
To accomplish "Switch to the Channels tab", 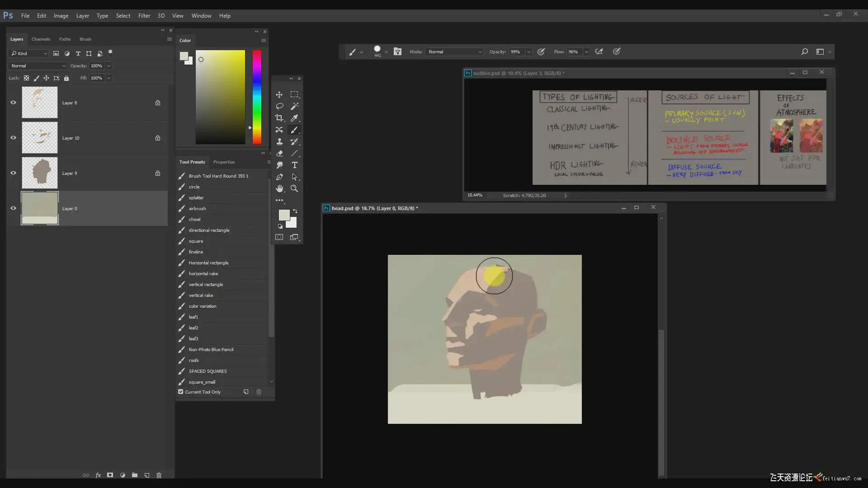I will 41,39.
